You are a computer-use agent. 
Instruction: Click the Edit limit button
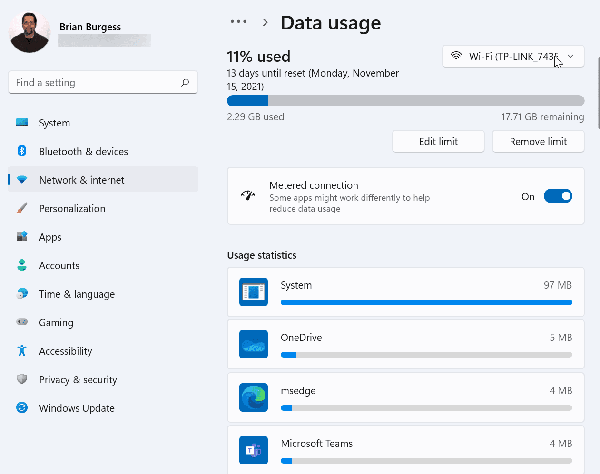[438, 142]
